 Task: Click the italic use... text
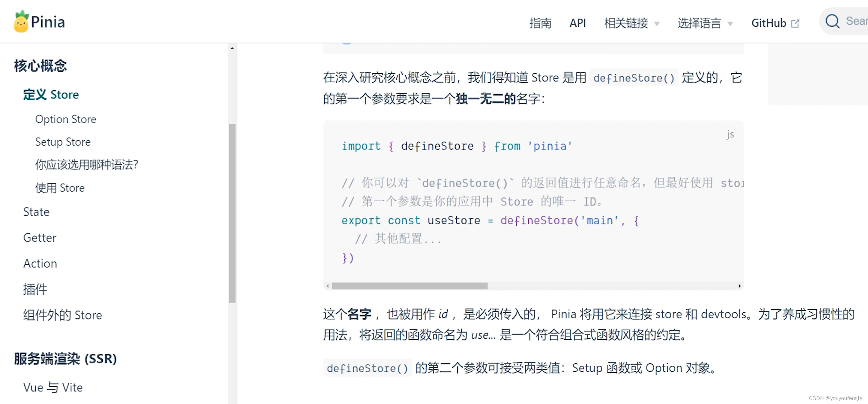click(483, 335)
